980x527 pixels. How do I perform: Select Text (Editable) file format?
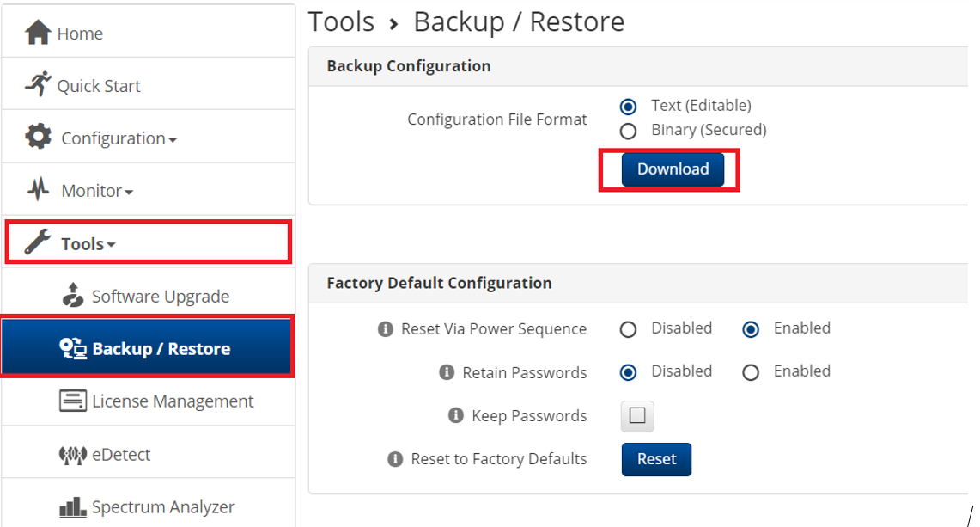[x=628, y=107]
